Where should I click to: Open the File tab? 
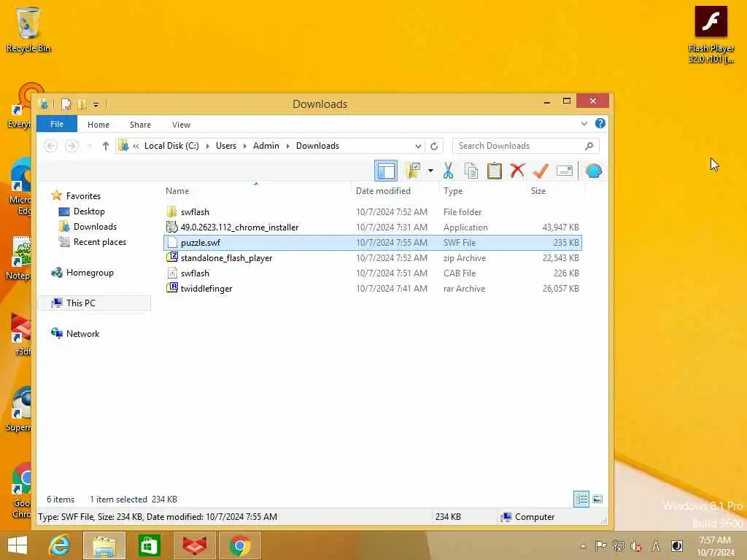pyautogui.click(x=57, y=124)
